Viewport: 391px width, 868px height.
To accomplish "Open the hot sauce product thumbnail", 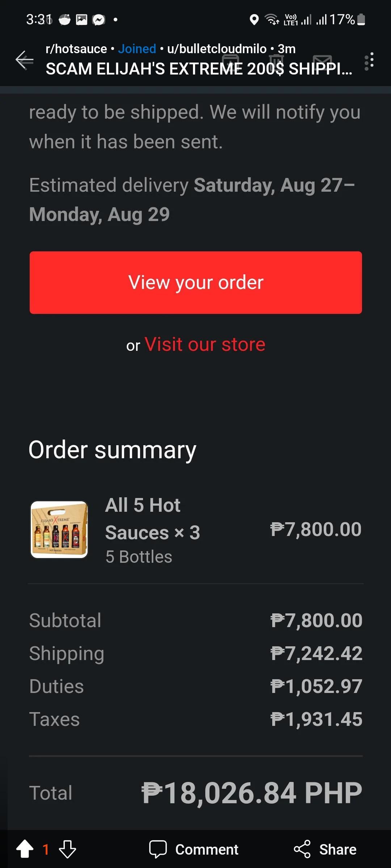I will 59,529.
